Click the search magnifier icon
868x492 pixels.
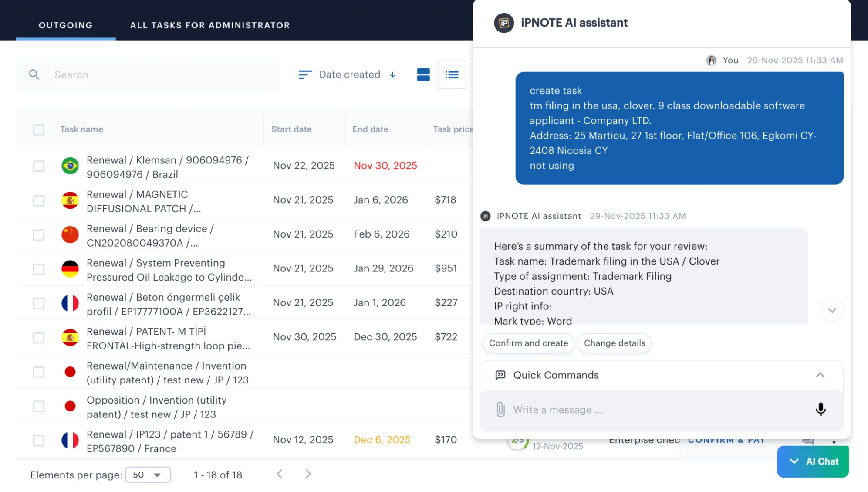(34, 75)
